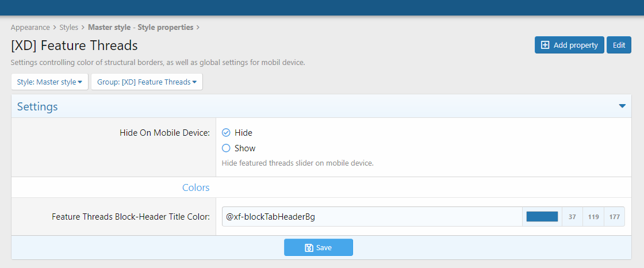644x268 pixels.
Task: Click the Hide On Mobile Device label
Action: [164, 133]
